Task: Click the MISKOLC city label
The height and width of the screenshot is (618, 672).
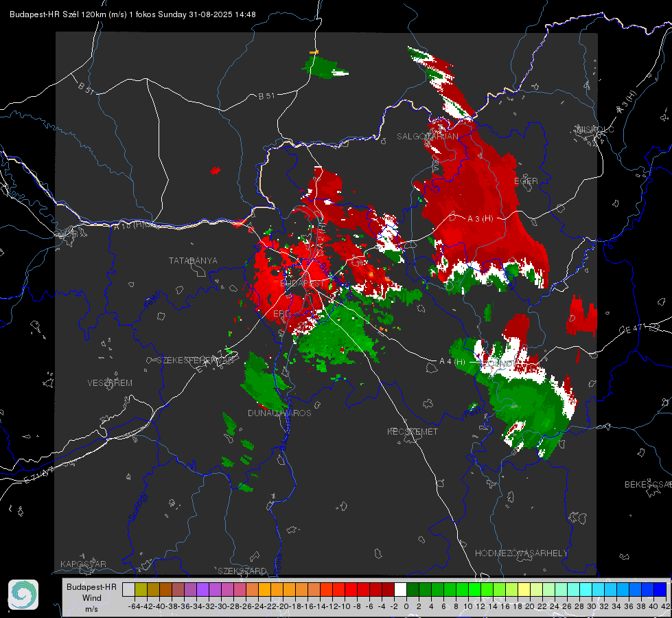Action: [595, 129]
